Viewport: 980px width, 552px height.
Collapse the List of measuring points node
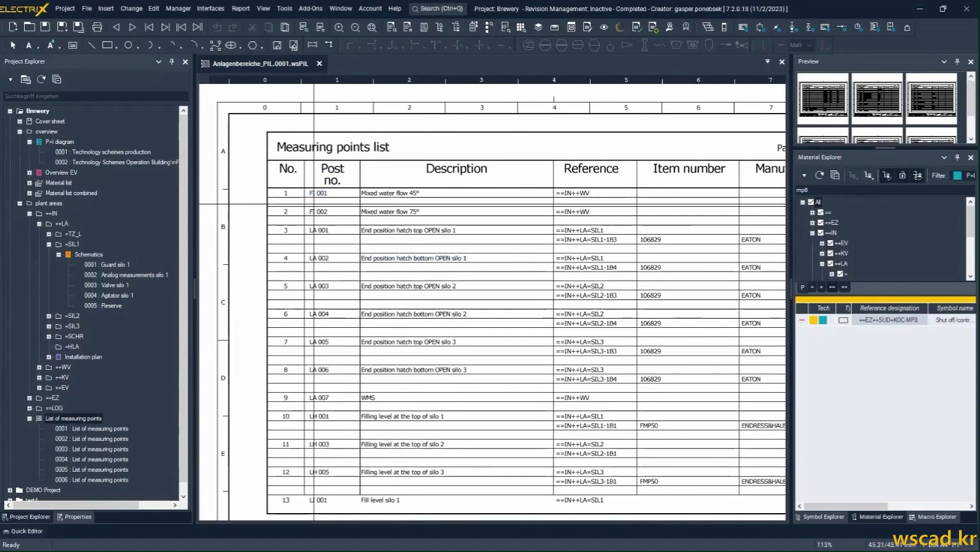coord(30,419)
